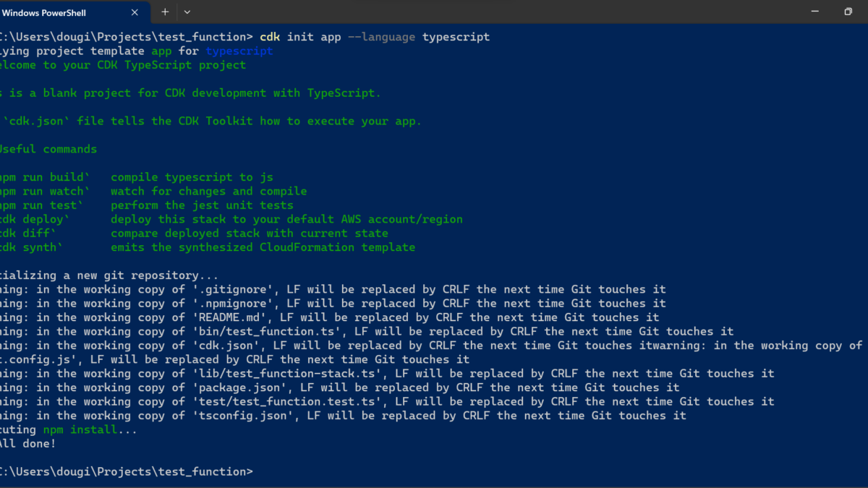Click the 'All done!' message

pos(27,443)
